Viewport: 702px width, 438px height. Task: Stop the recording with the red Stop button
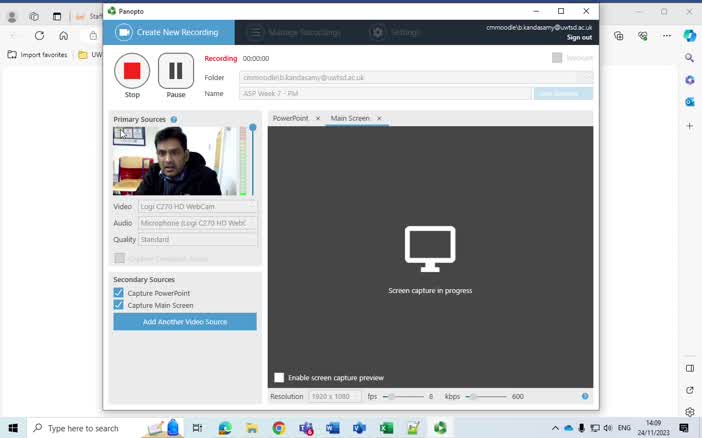pyautogui.click(x=132, y=71)
